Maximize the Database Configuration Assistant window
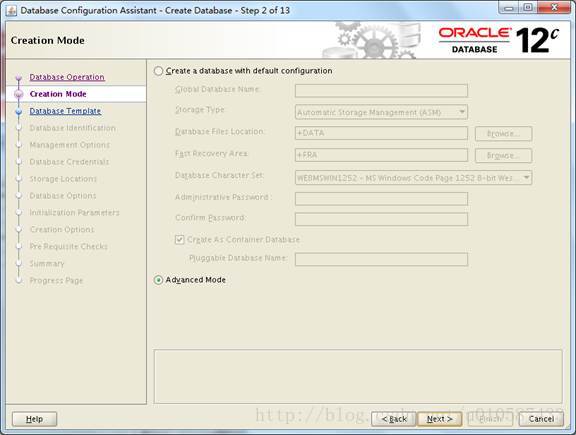576x435 pixels. (528, 8)
